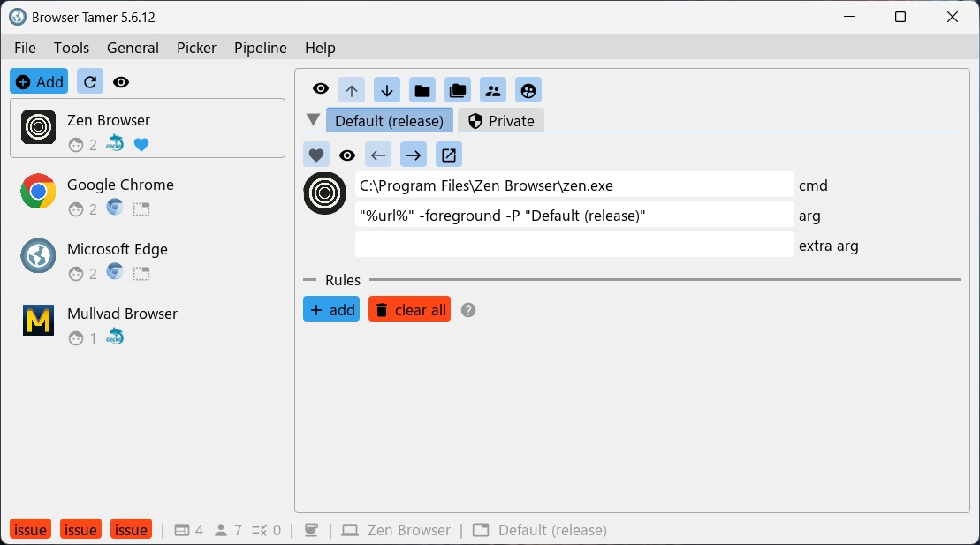Move browser up with the up arrow
The image size is (980, 545).
pyautogui.click(x=352, y=91)
